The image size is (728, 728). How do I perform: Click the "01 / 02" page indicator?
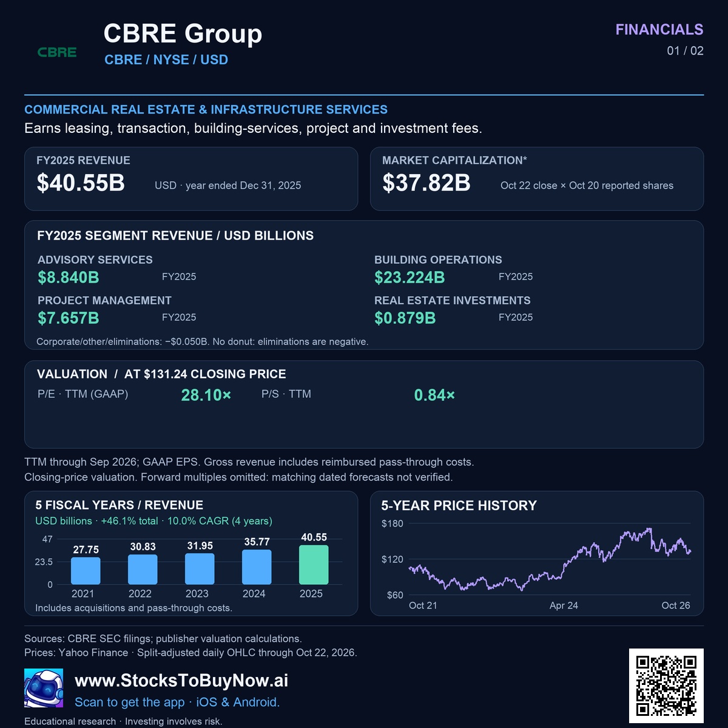coord(686,51)
